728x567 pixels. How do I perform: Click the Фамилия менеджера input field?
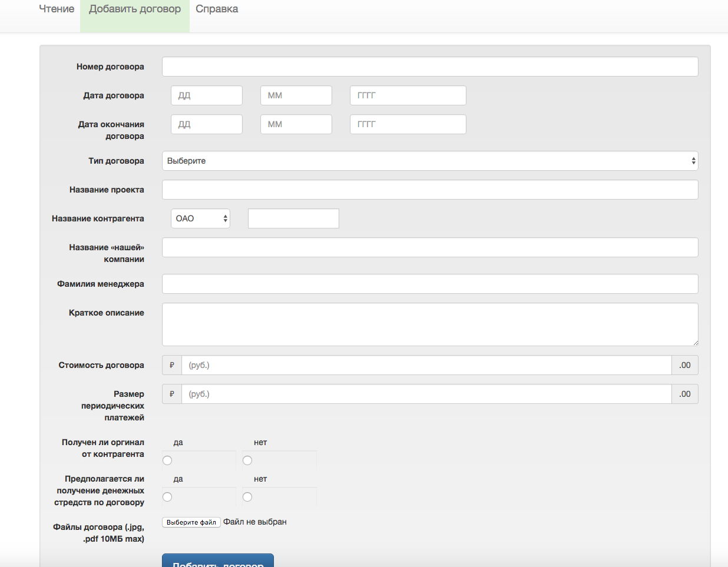click(x=429, y=284)
